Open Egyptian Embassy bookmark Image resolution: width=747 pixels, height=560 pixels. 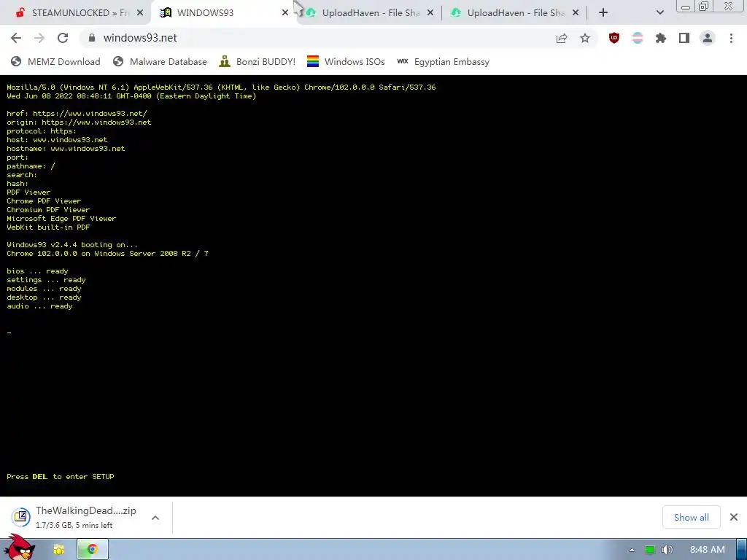[443, 62]
